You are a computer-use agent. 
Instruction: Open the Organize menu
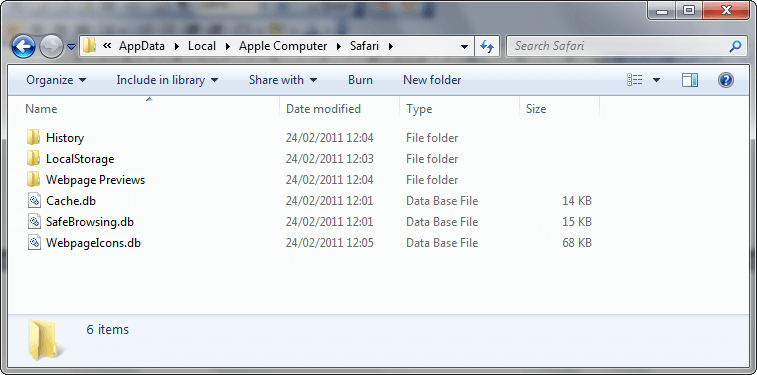(56, 80)
